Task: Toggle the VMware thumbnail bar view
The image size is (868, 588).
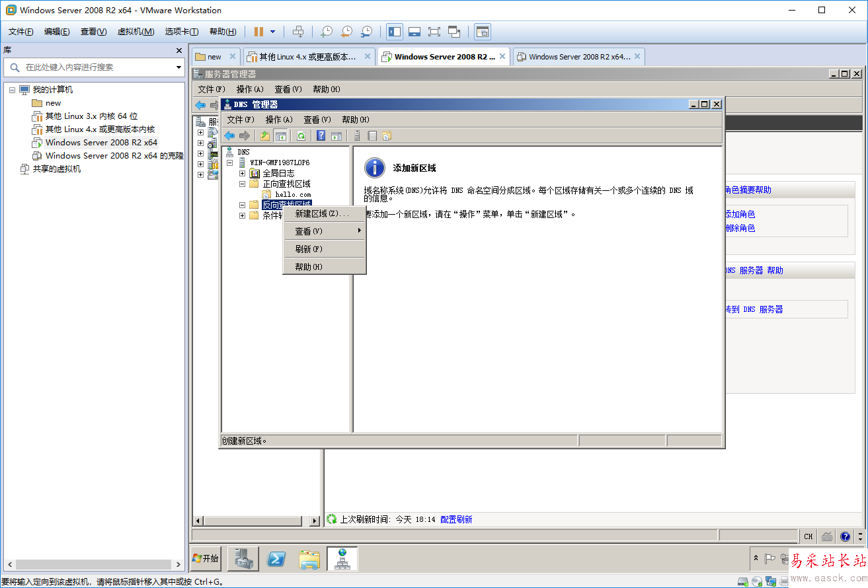Action: click(x=414, y=31)
